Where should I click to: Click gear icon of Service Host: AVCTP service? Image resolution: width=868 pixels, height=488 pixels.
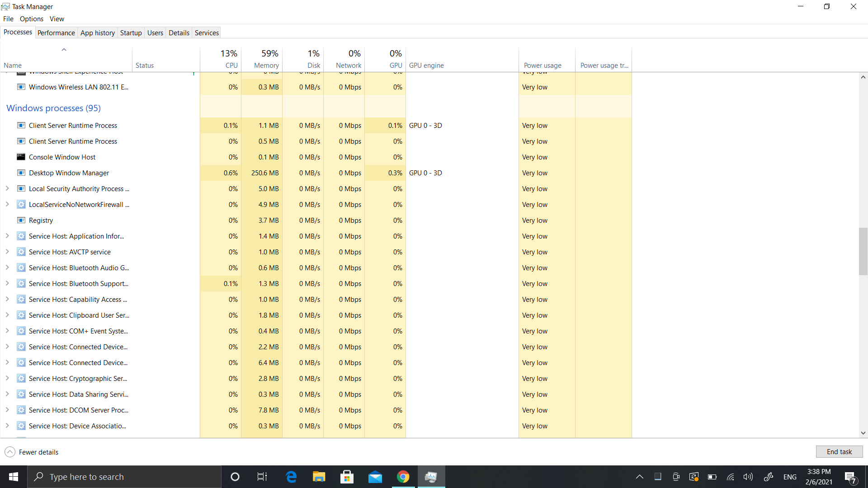click(21, 252)
